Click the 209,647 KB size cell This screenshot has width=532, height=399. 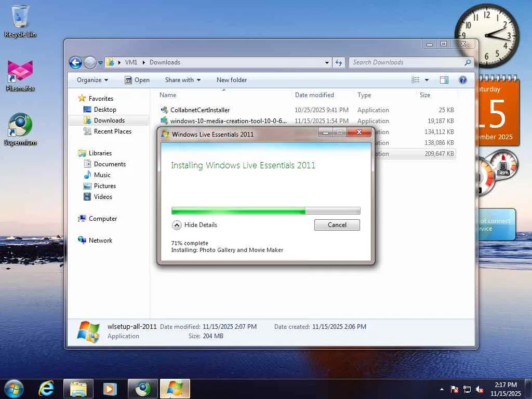pyautogui.click(x=439, y=154)
